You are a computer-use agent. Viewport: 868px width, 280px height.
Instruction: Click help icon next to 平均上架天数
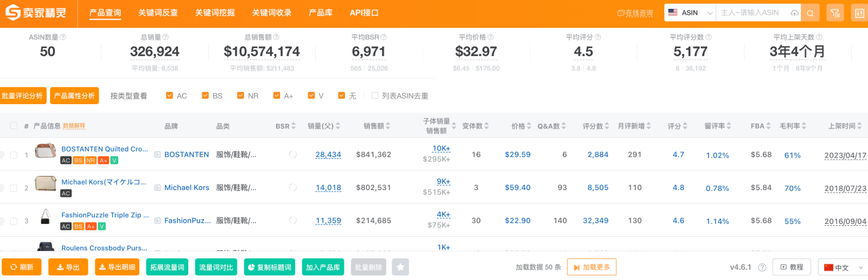(819, 37)
